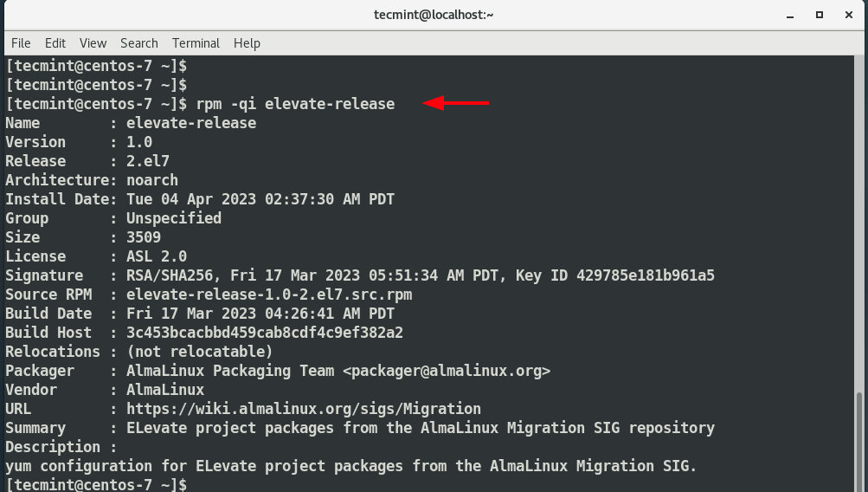Open the Help menu
868x492 pixels.
pyautogui.click(x=247, y=43)
